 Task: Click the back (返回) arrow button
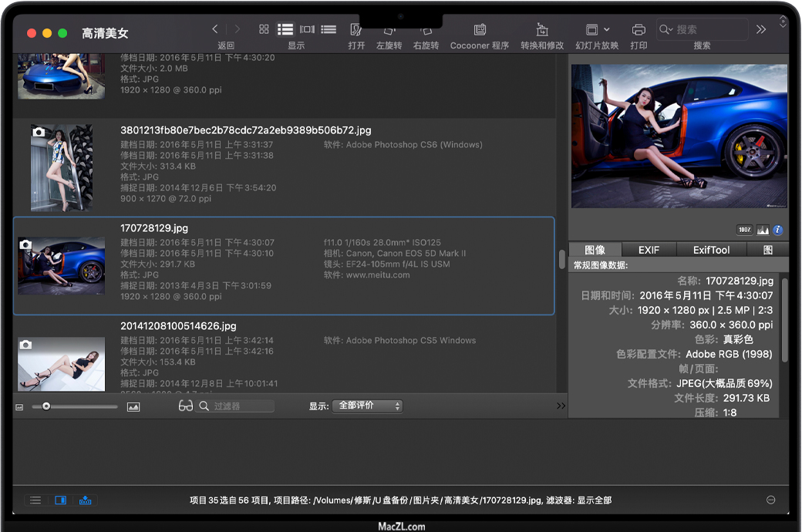tap(215, 29)
